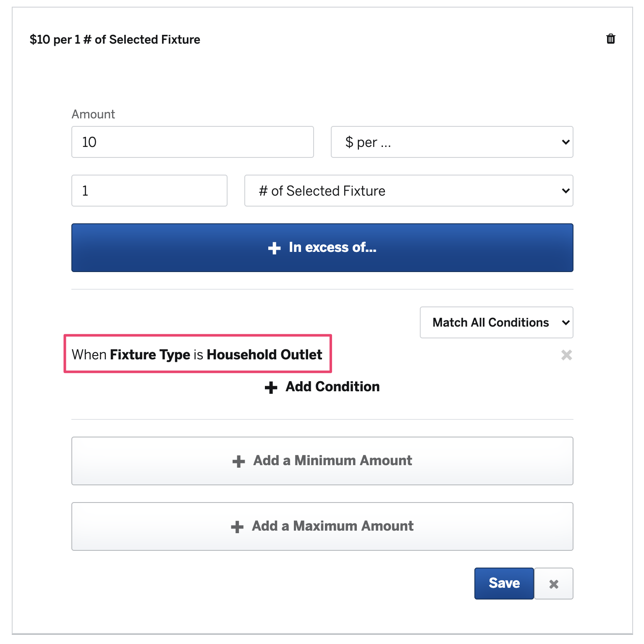Click plus icon for Maximum Amount
Image resolution: width=644 pixels, height=644 pixels.
pos(237,527)
